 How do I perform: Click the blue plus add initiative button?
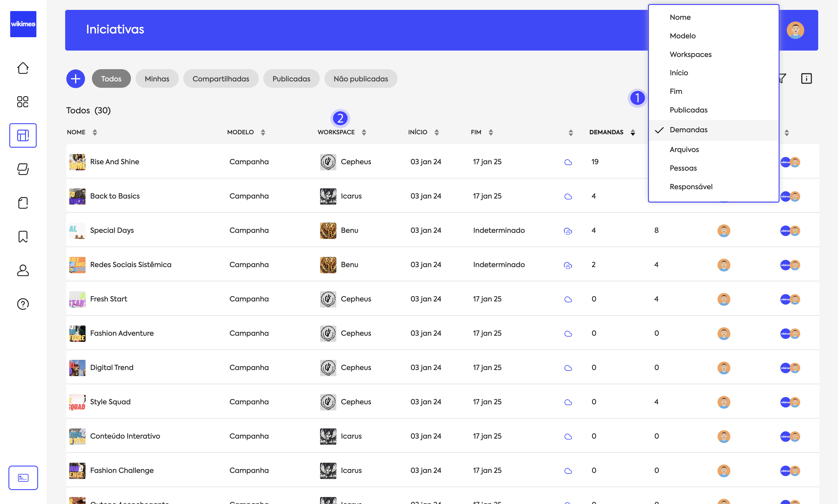[x=75, y=79]
